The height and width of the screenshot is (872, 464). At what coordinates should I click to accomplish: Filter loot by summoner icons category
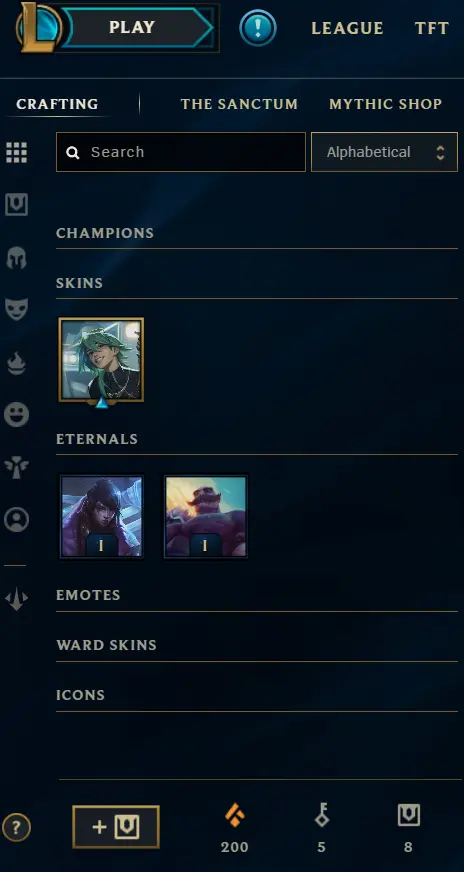pyautogui.click(x=17, y=519)
